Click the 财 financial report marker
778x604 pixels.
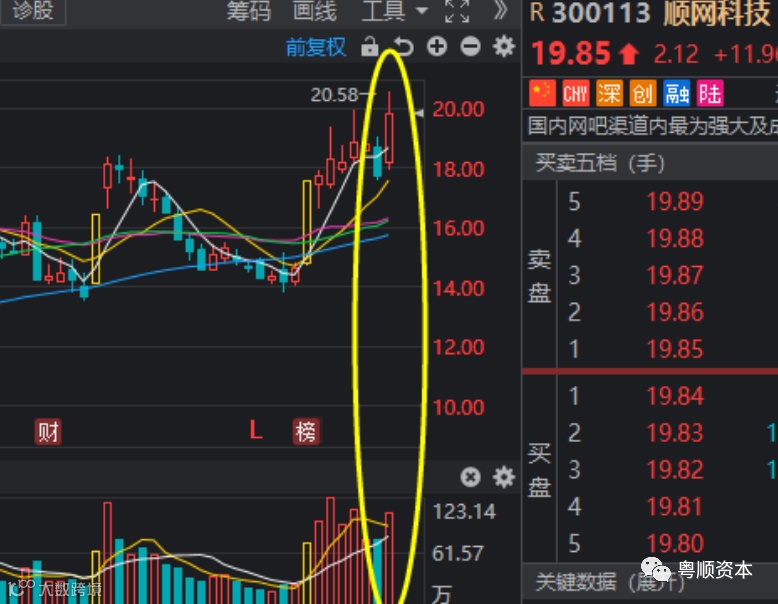click(48, 431)
